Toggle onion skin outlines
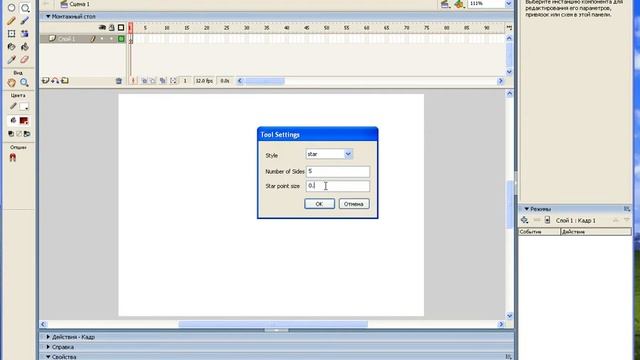 pyautogui.click(x=153, y=81)
